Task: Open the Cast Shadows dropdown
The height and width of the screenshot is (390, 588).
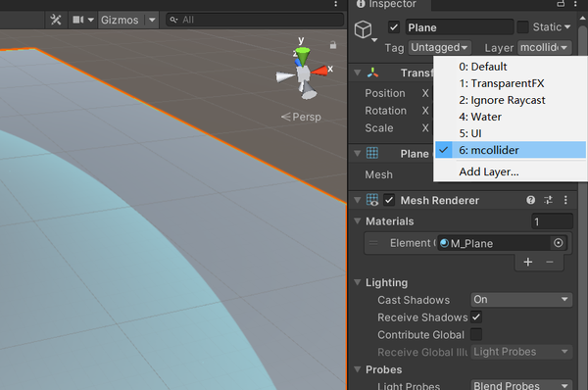Action: (x=521, y=300)
